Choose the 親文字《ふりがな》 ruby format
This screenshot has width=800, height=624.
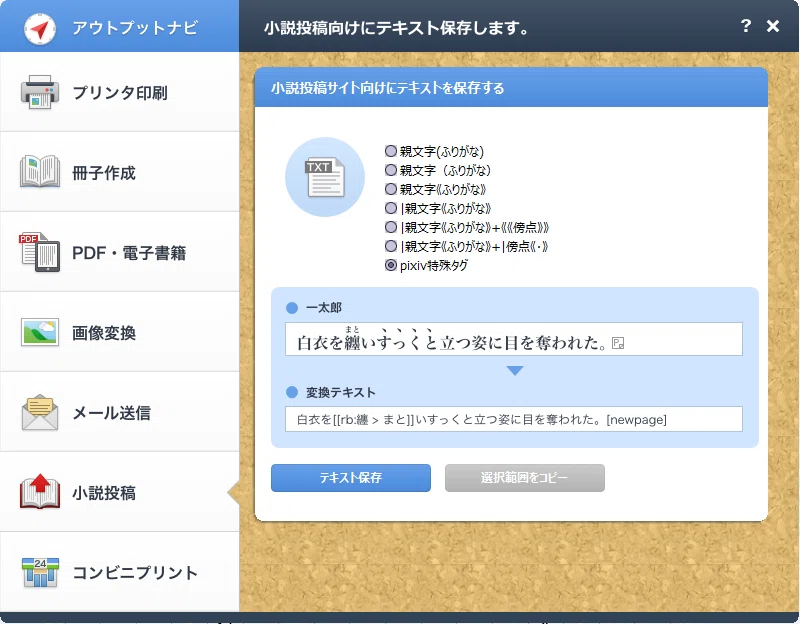click(x=435, y=189)
